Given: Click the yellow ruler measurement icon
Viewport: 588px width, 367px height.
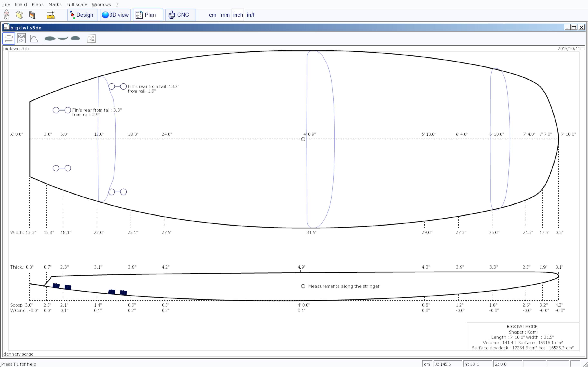Looking at the screenshot, I should pyautogui.click(x=51, y=15).
